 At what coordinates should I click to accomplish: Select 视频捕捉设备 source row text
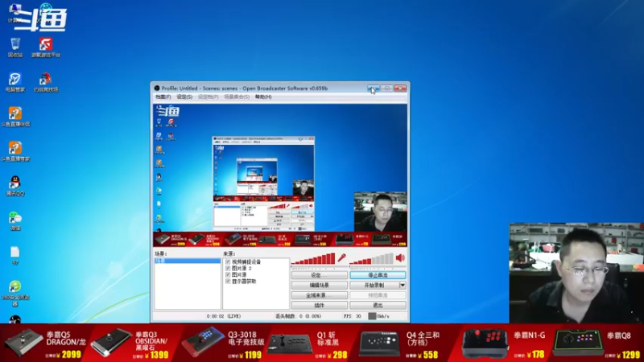coord(246,261)
